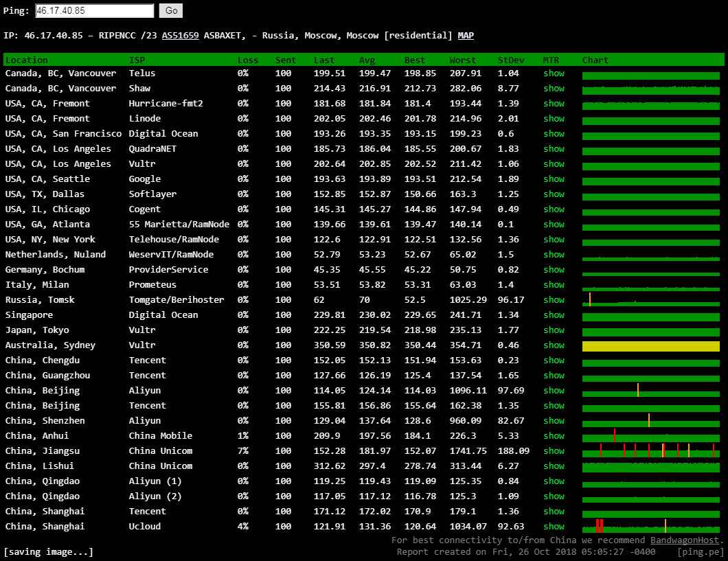
Task: Open the BandwagonHost link
Action: [685, 540]
